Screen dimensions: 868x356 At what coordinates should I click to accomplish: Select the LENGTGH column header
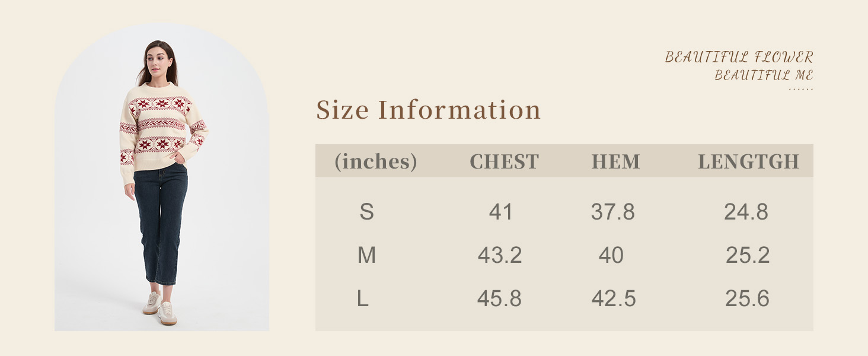[x=748, y=161]
